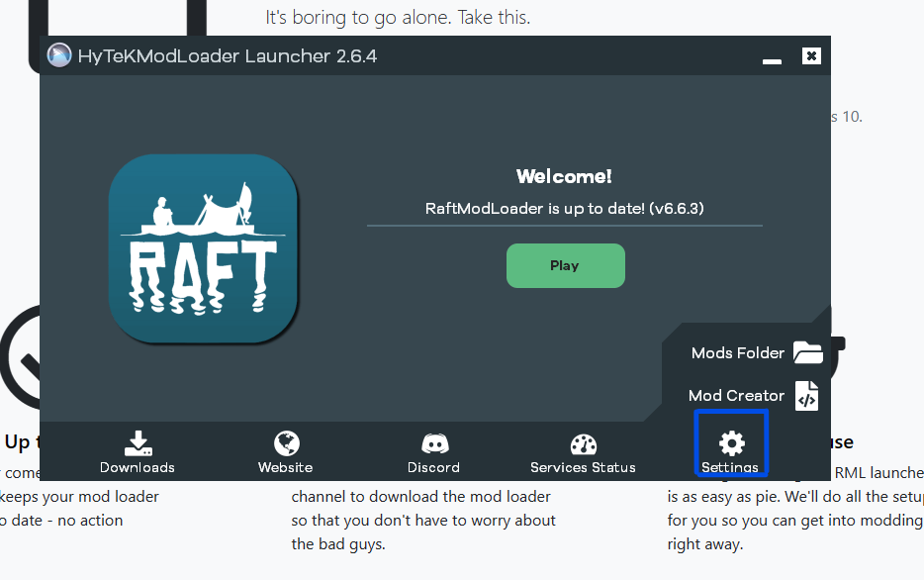This screenshot has height=580, width=924.
Task: Click the HyTeKModLoader launcher logo icon
Action: click(x=59, y=55)
